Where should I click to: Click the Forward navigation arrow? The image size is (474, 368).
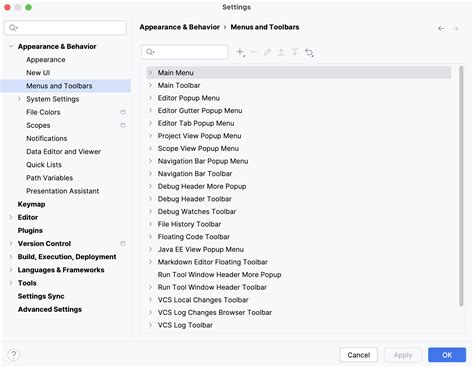coord(455,28)
